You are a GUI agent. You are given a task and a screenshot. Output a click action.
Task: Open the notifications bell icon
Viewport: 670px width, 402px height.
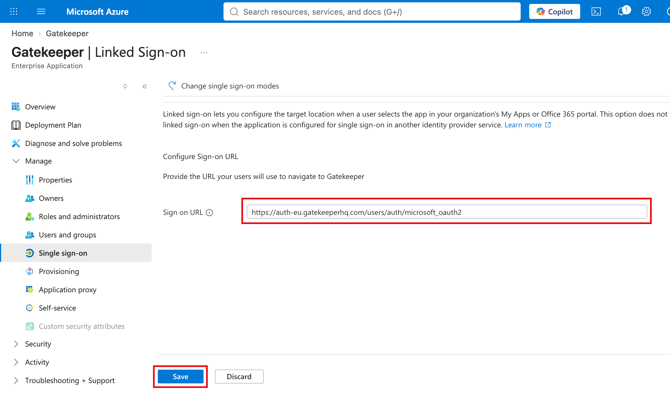pos(623,11)
